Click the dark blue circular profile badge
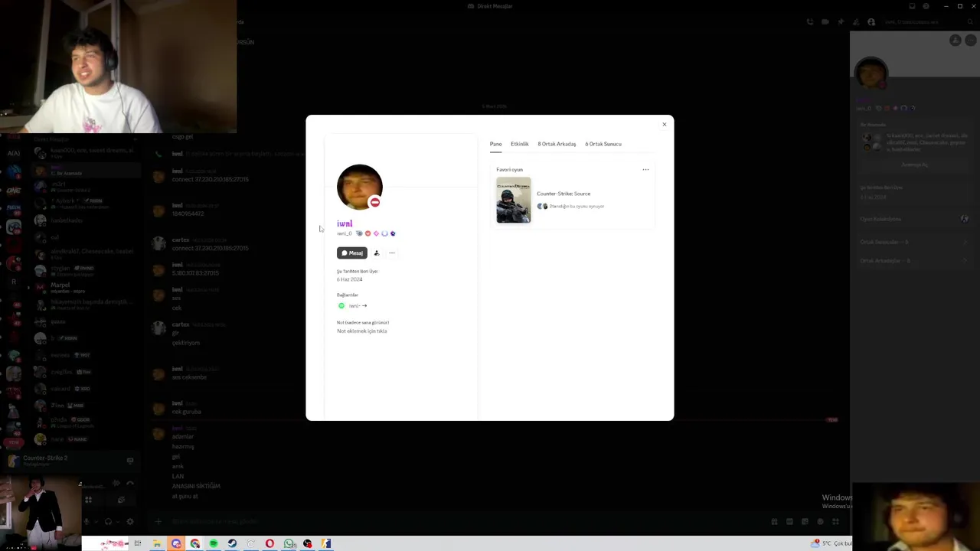This screenshot has width=980, height=551. coord(393,233)
